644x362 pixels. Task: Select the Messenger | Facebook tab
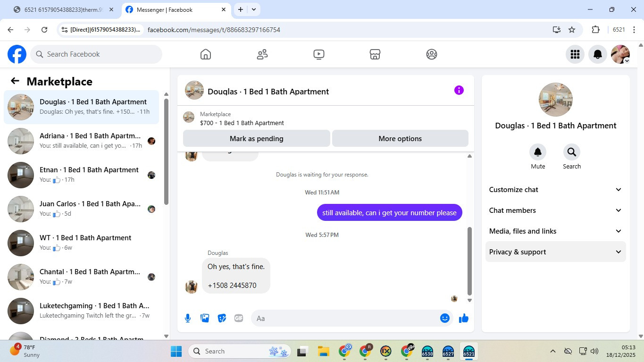176,9
